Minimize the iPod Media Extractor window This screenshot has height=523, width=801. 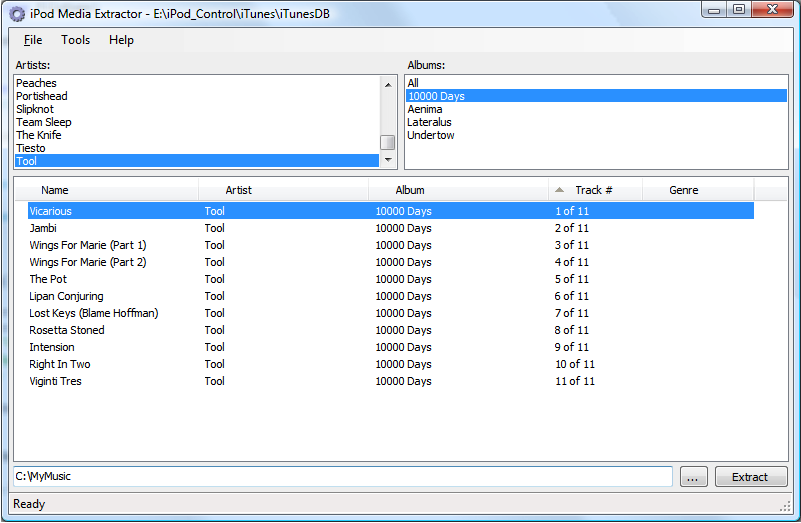pyautogui.click(x=715, y=10)
